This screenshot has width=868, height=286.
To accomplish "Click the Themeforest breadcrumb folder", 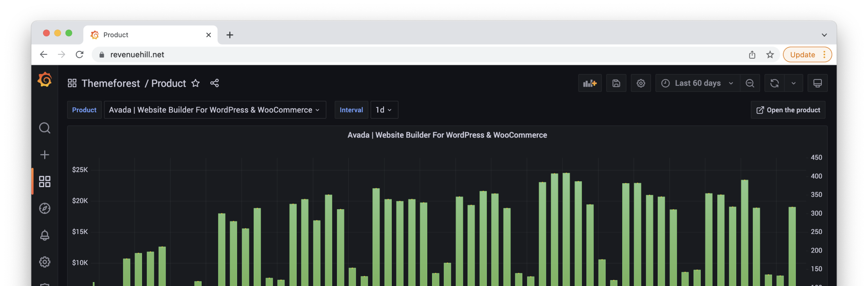I will click(x=110, y=83).
